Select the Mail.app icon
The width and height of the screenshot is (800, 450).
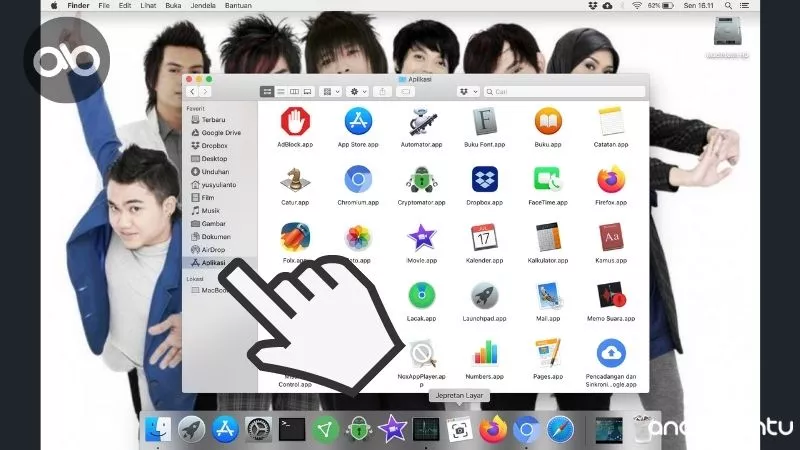pos(548,295)
